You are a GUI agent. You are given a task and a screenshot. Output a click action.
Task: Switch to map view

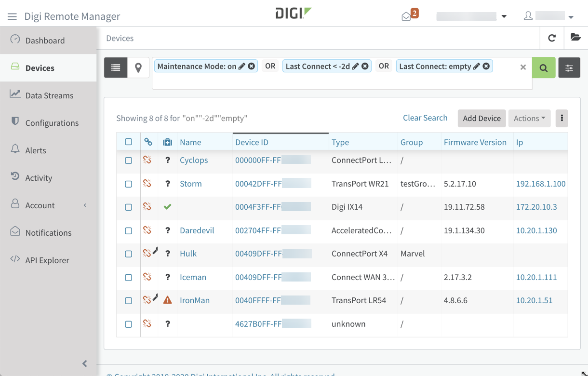coord(138,67)
